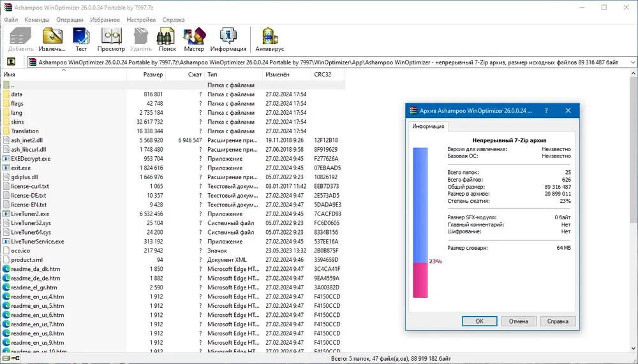The width and height of the screenshot is (638, 364).
Task: Select the lang folder row
Action: point(173,113)
